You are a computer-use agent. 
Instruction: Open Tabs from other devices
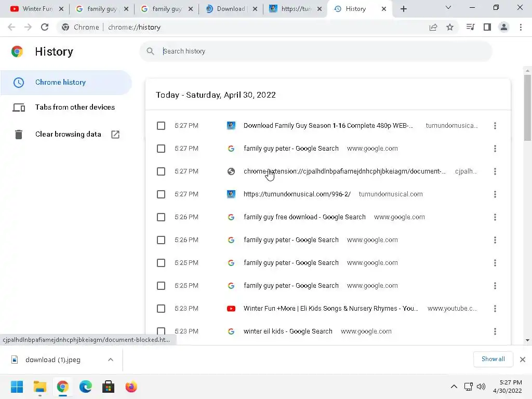(66, 107)
